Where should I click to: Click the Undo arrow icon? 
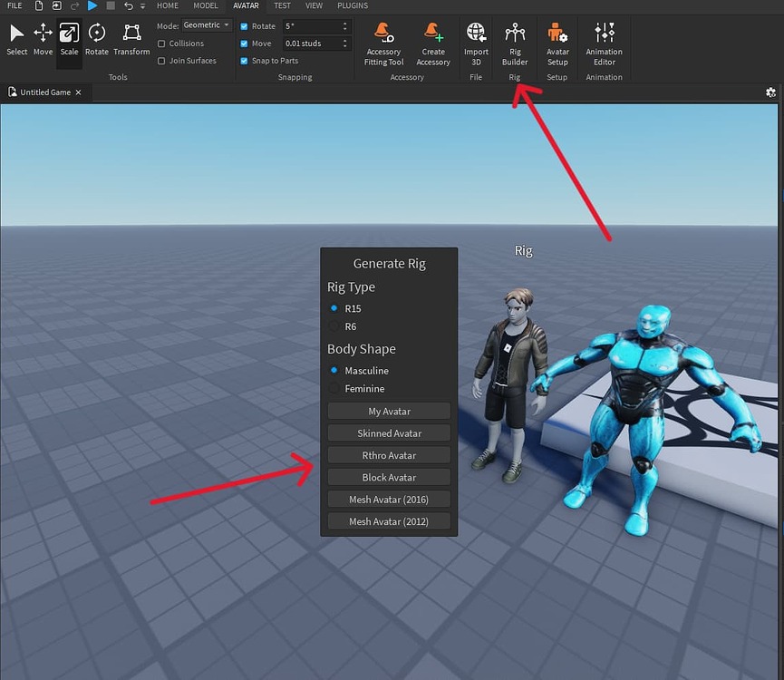129,6
